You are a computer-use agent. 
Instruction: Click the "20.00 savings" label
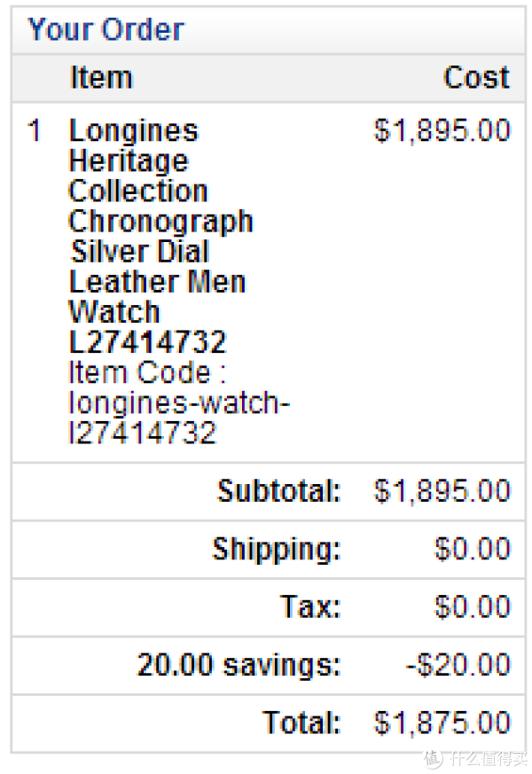[239, 665]
